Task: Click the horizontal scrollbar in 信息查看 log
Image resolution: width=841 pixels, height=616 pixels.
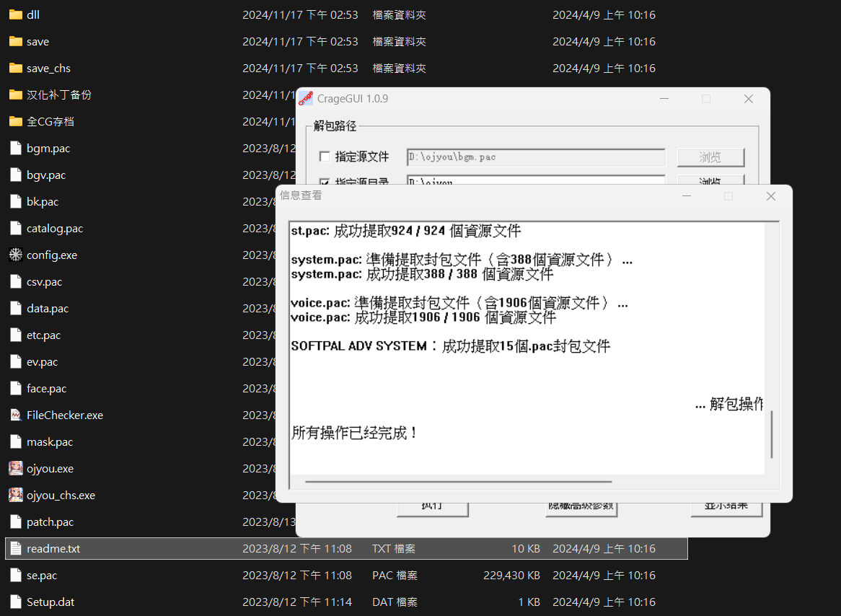Action: (458, 481)
